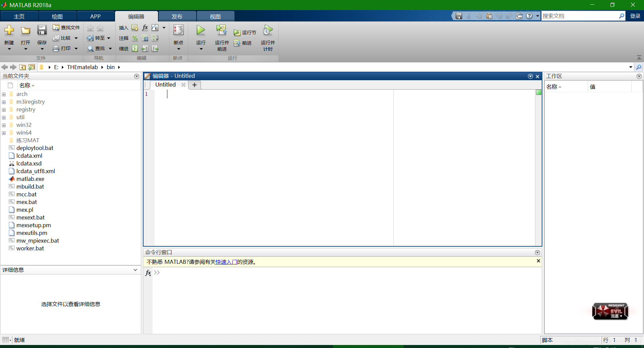Click the smart indent icon

[135, 49]
